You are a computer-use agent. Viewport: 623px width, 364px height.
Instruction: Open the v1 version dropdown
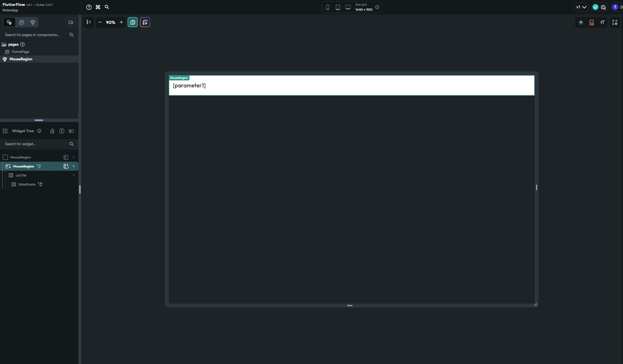point(581,7)
